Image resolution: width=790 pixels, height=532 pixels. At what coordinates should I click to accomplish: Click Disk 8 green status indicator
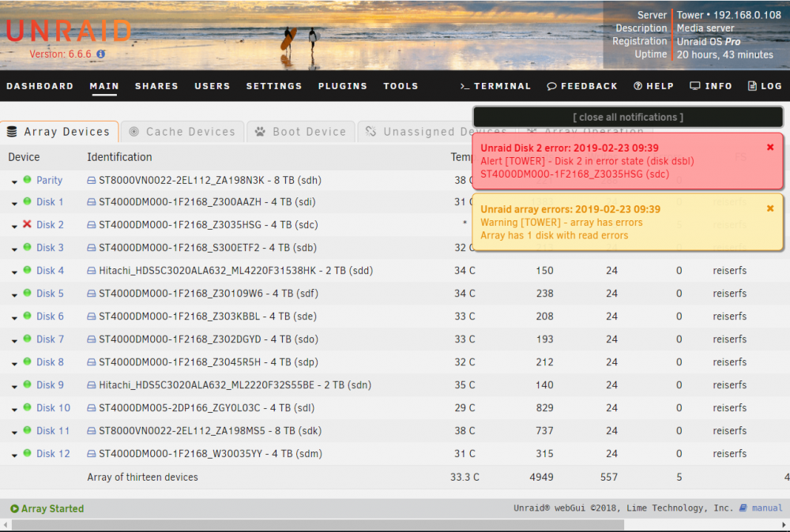(27, 362)
